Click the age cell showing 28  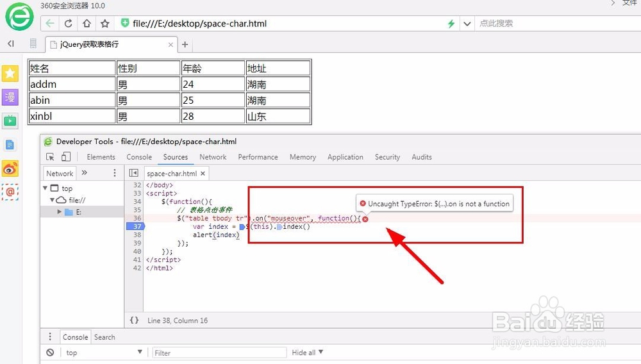click(213, 116)
